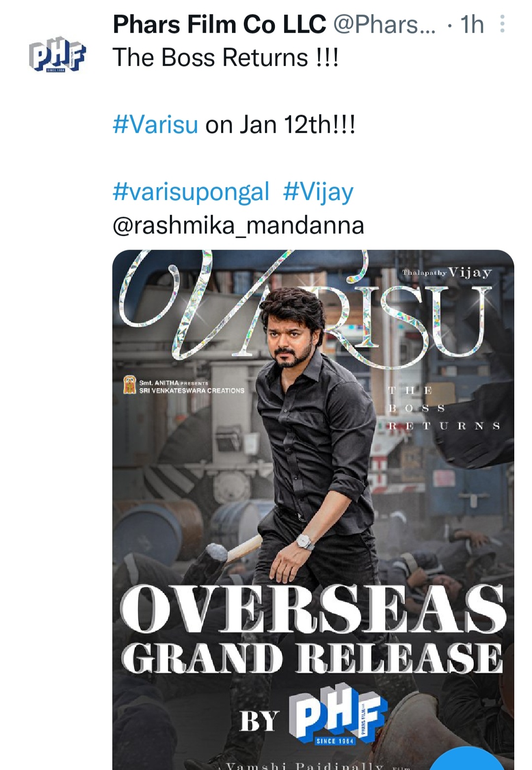Screen dimensions: 532x770
Task: Open the #Varisu hashtag
Action: pos(155,124)
